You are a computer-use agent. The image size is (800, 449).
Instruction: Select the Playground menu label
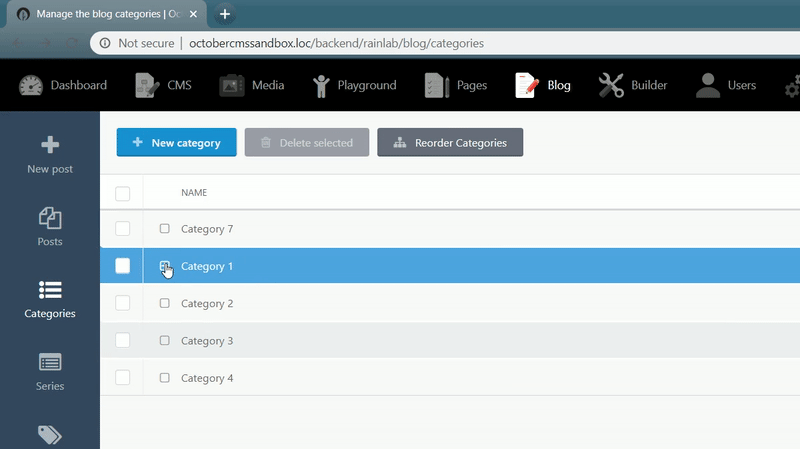[367, 85]
